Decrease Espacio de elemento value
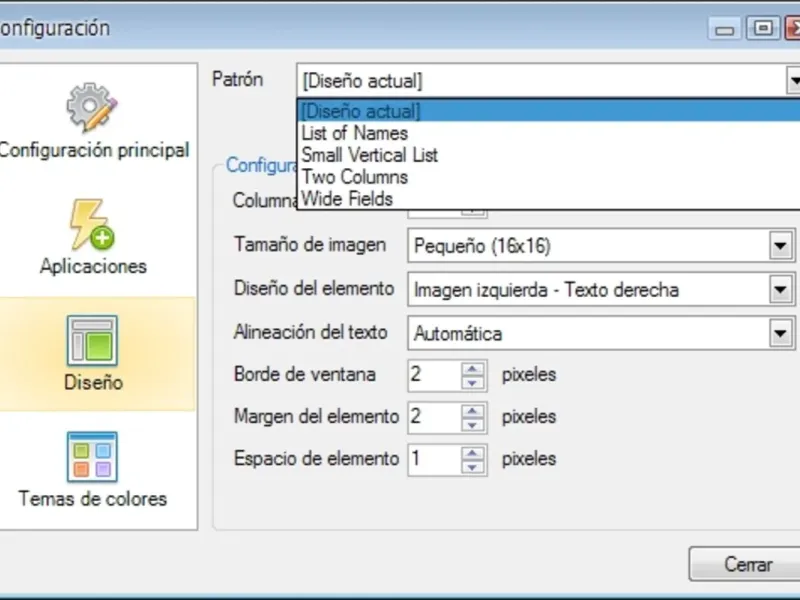800x600 pixels. [472, 467]
